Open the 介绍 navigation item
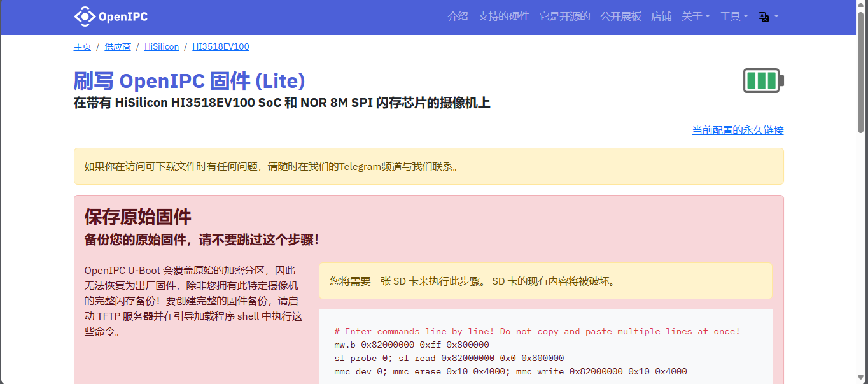The width and height of the screenshot is (868, 384). [x=458, y=17]
